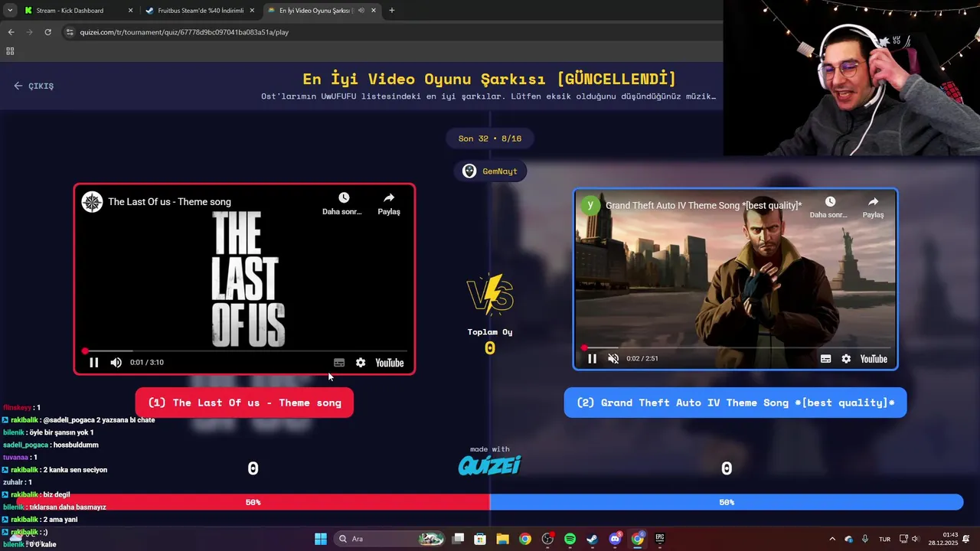
Task: Open YouTube logo link on The Last Of Us player
Action: 390,363
